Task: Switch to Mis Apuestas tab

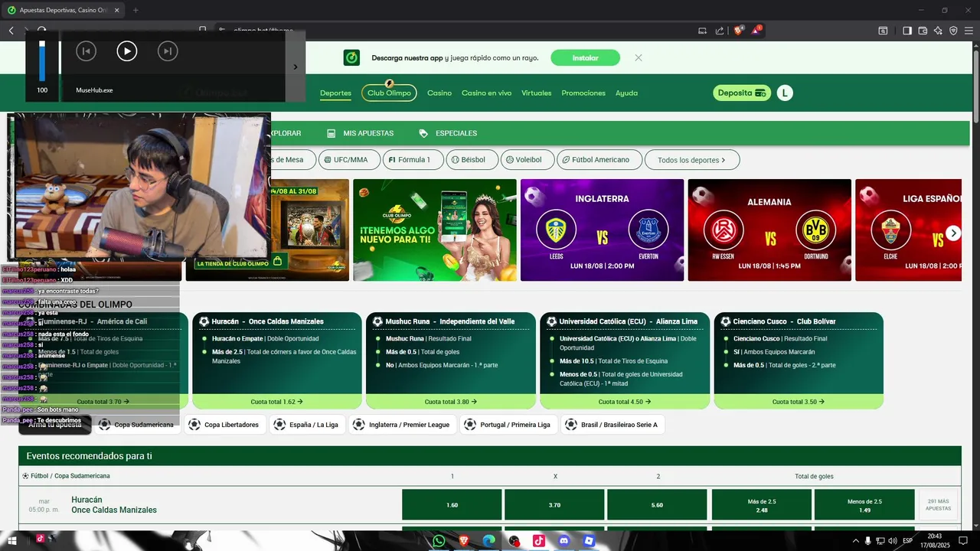Action: 360,133
